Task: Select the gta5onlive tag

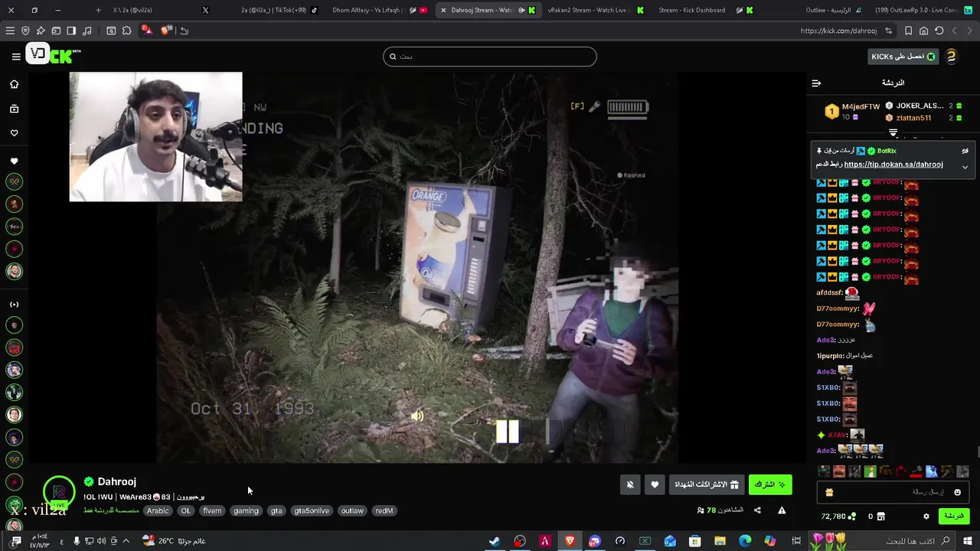Action: point(312,510)
